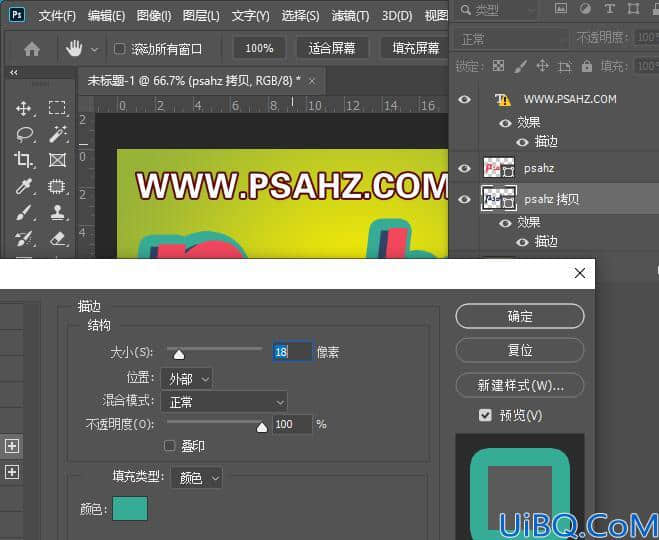This screenshot has width=659, height=540.
Task: Open the 3D(D) menu
Action: [397, 16]
